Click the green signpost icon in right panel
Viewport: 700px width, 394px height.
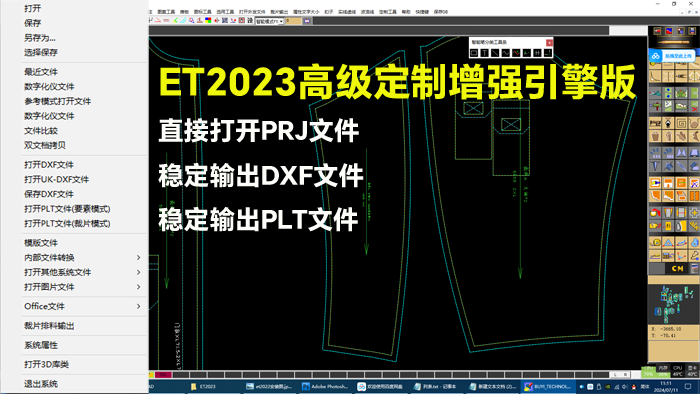tap(655, 106)
